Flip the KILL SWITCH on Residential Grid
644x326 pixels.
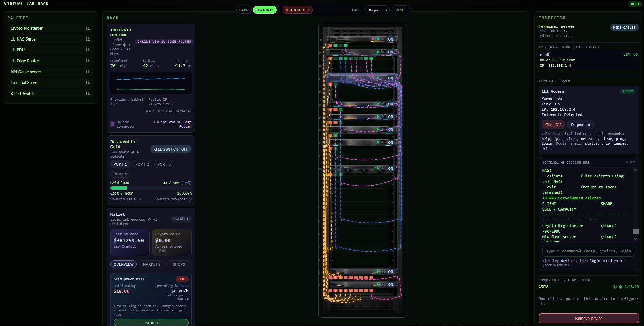point(170,149)
